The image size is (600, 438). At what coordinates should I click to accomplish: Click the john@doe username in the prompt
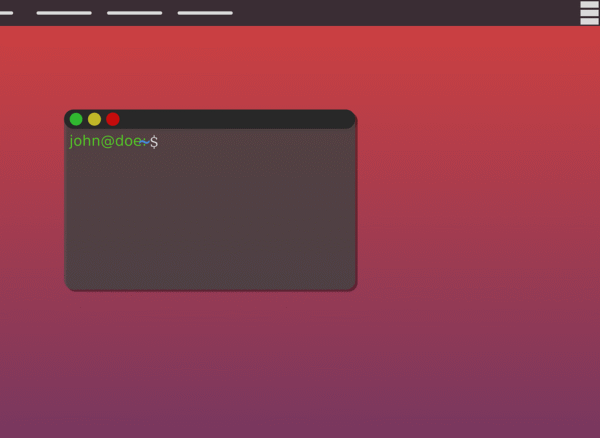point(104,141)
